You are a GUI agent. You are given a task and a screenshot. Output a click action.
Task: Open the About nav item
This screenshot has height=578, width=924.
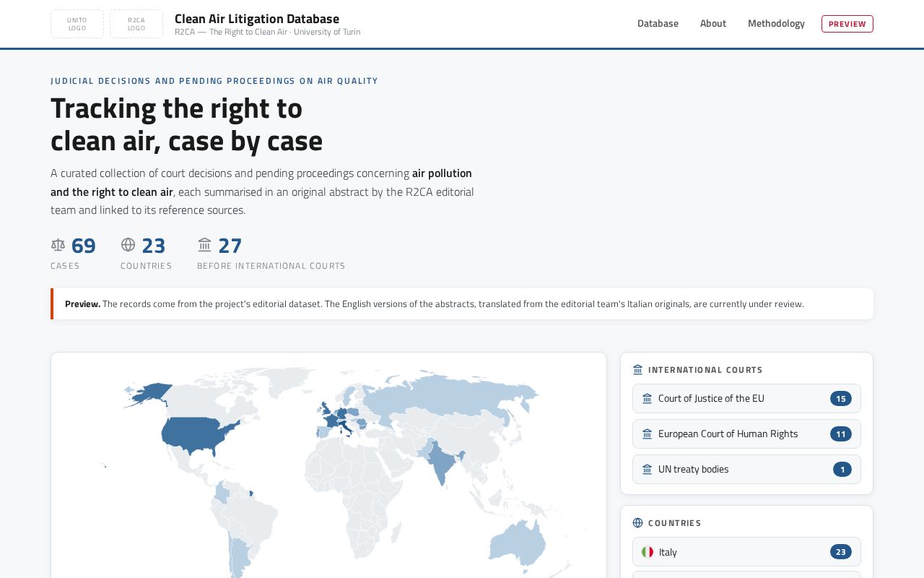tap(713, 24)
